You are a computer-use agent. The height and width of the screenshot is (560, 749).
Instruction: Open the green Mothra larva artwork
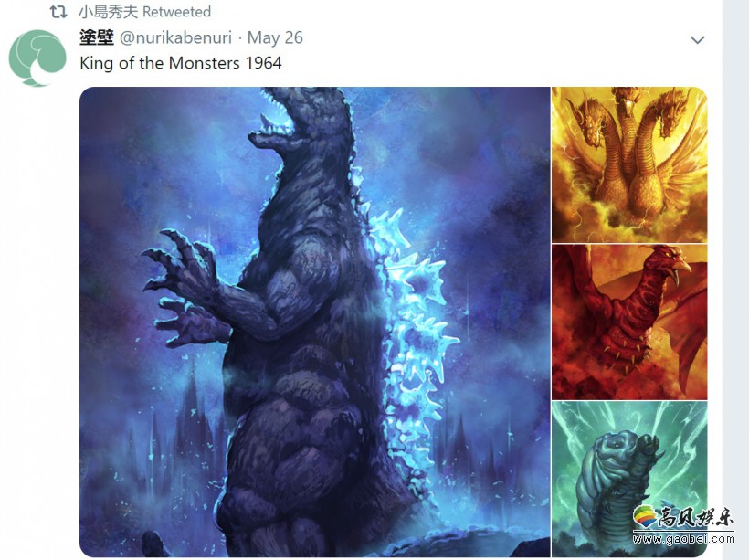pyautogui.click(x=629, y=480)
